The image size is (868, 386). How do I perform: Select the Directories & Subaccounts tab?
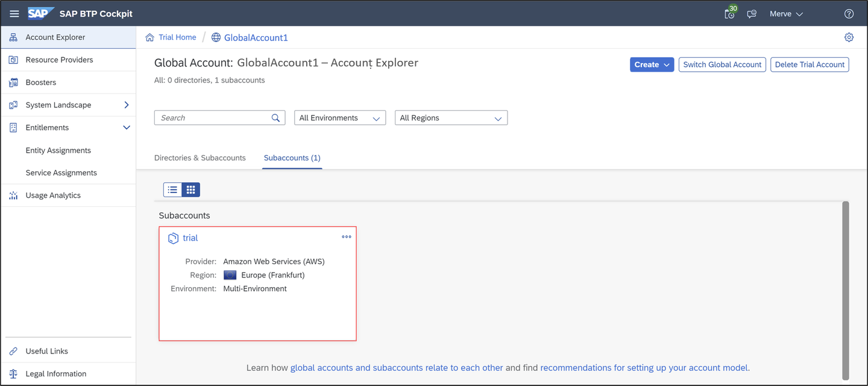coord(200,158)
